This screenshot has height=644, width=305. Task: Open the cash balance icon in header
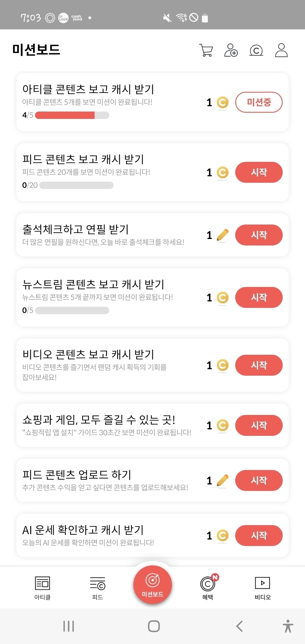pyautogui.click(x=256, y=50)
